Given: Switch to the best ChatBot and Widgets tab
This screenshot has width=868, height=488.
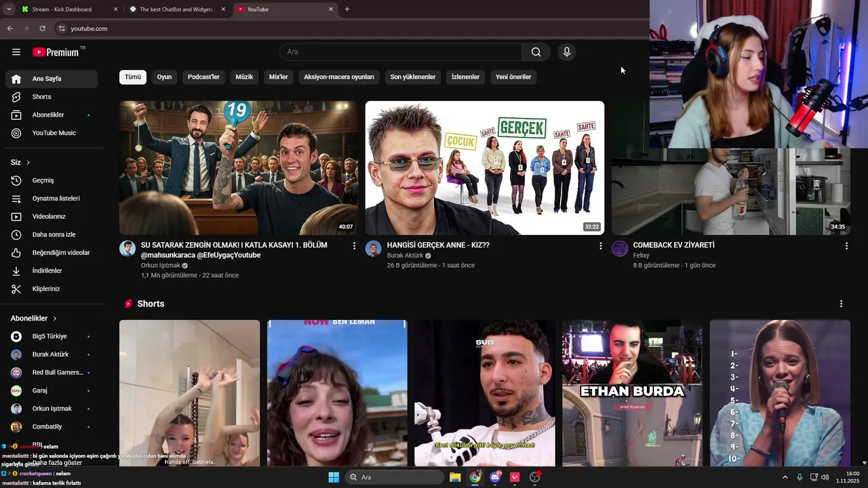Looking at the screenshot, I should (x=176, y=9).
